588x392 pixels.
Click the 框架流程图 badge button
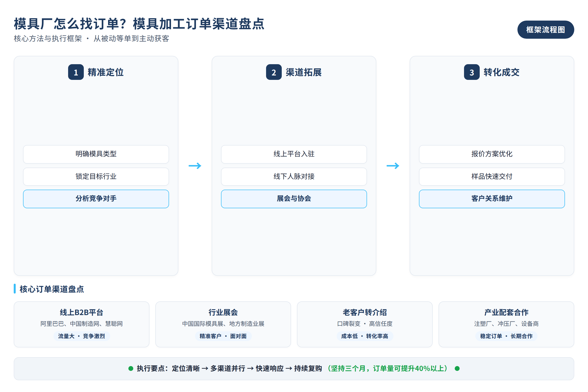click(x=546, y=29)
